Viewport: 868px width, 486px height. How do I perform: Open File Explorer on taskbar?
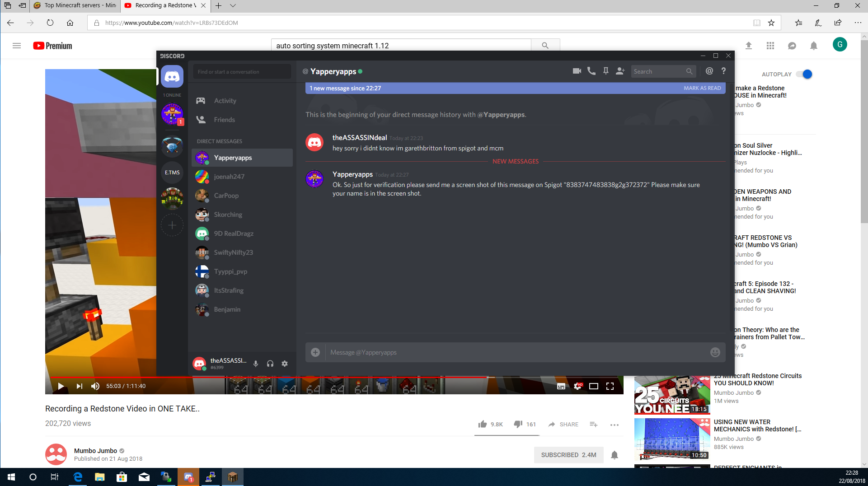point(99,477)
